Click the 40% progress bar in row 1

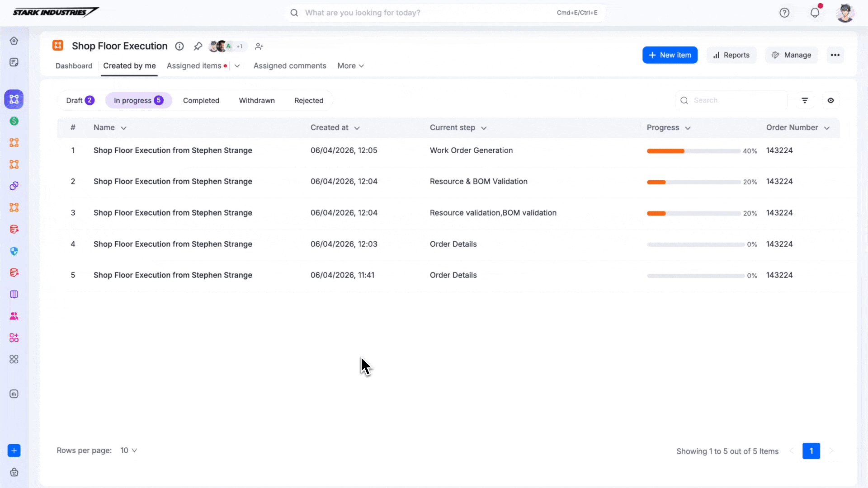[693, 151]
